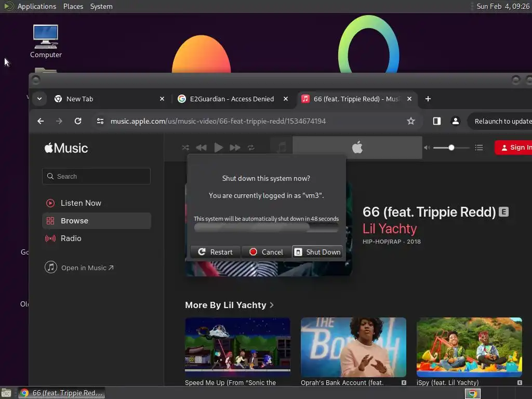Reload the Apple Music page
532x399 pixels.
[x=78, y=121]
